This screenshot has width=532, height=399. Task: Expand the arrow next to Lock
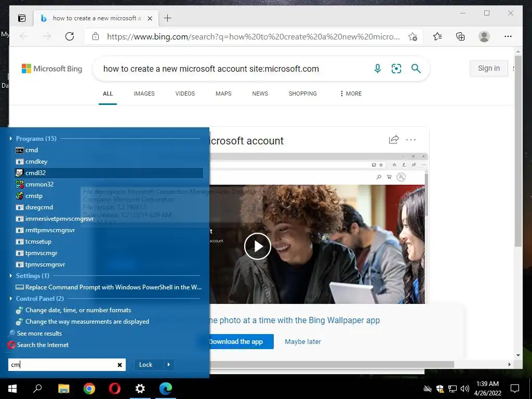point(169,365)
